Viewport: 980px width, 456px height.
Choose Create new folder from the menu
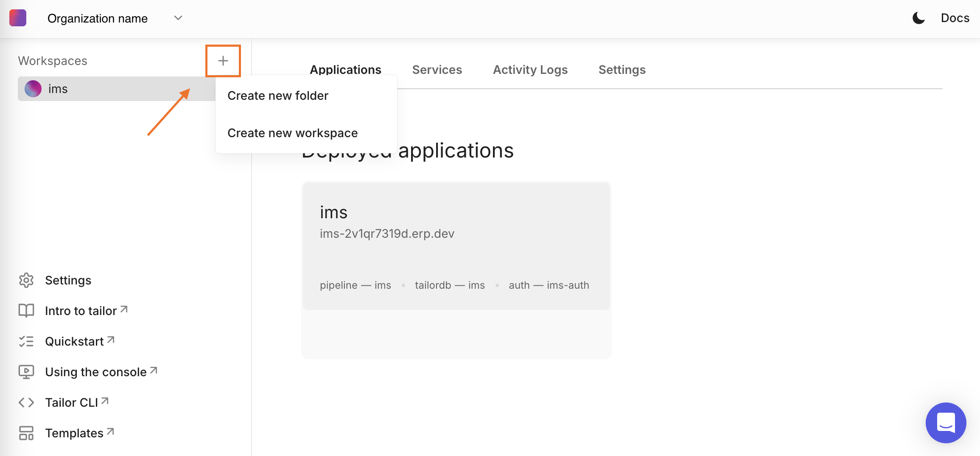[x=278, y=96]
